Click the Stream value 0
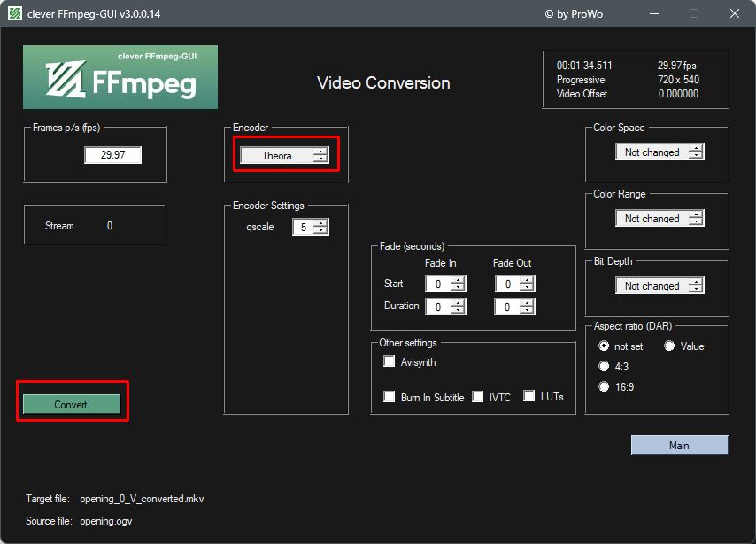 point(110,225)
